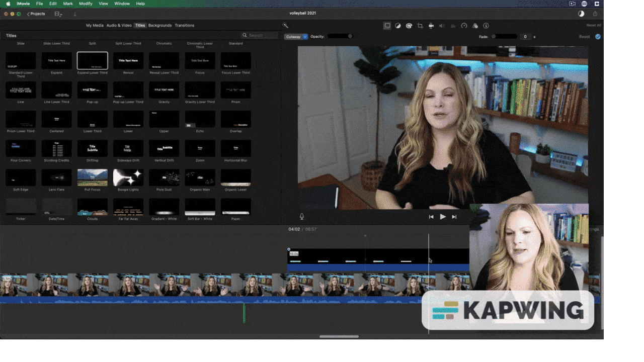Switch to Backgrounds tab
Viewport: 644px width, 362px height.
click(160, 25)
